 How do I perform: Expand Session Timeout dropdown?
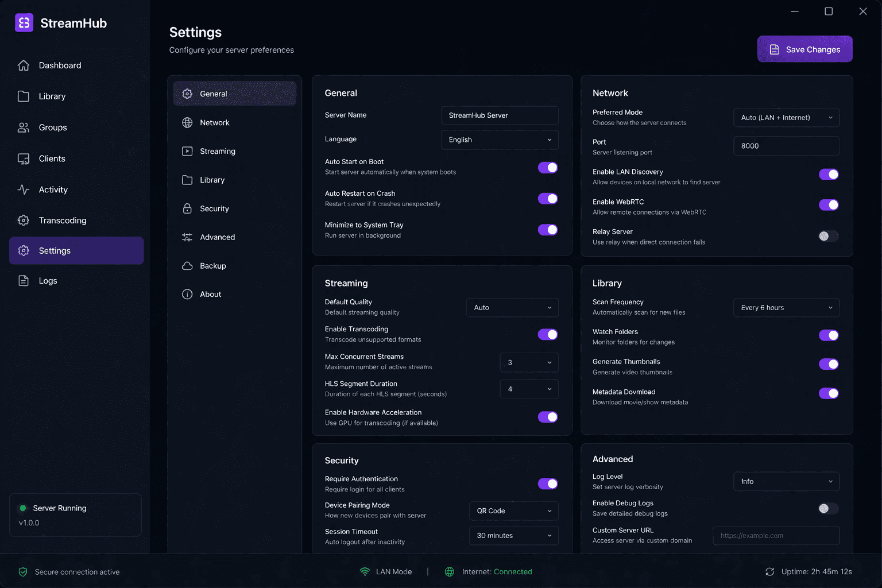(514, 536)
